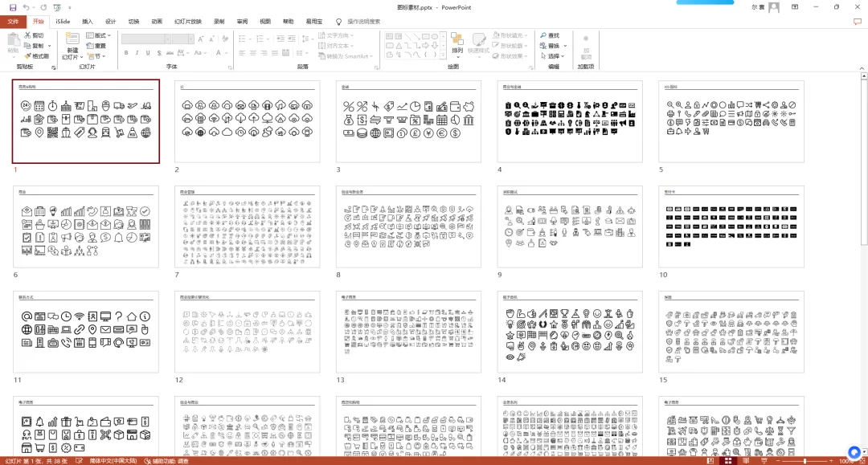Redo the action in quick access toolbar
868x465 pixels.
point(43,7)
